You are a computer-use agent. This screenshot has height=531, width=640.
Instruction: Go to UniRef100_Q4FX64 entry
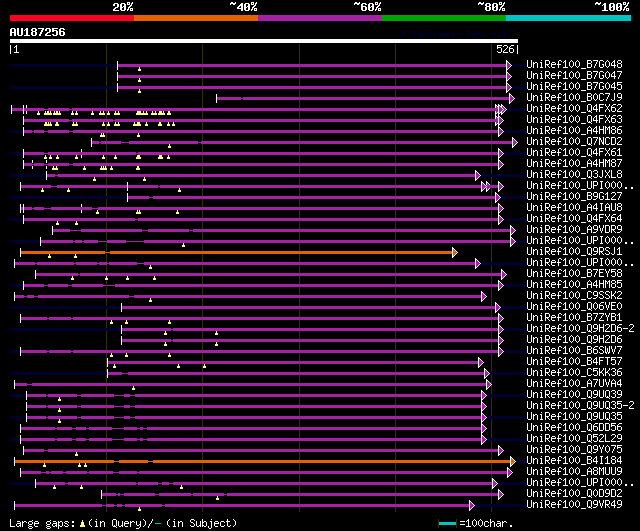574,219
